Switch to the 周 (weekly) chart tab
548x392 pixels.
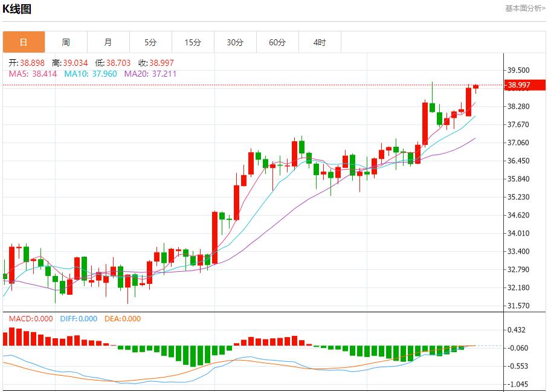pos(66,42)
